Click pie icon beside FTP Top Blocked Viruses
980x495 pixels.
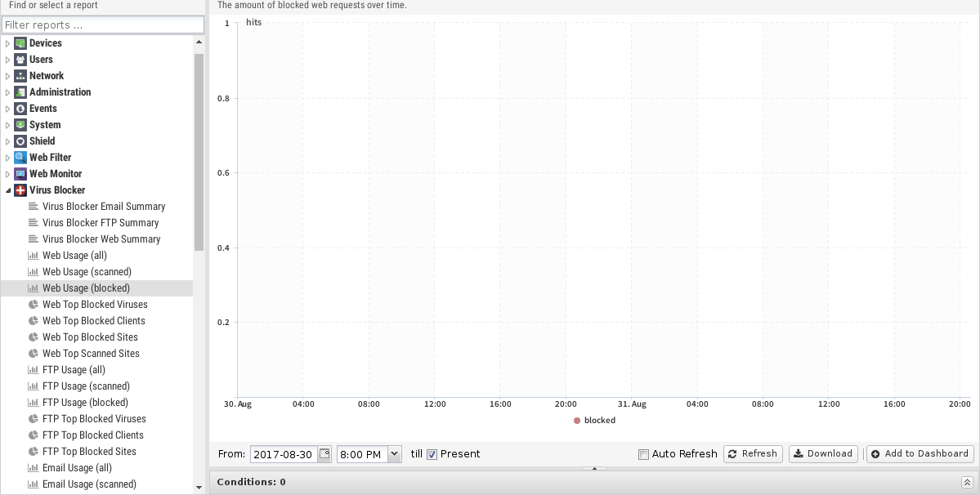pyautogui.click(x=34, y=418)
